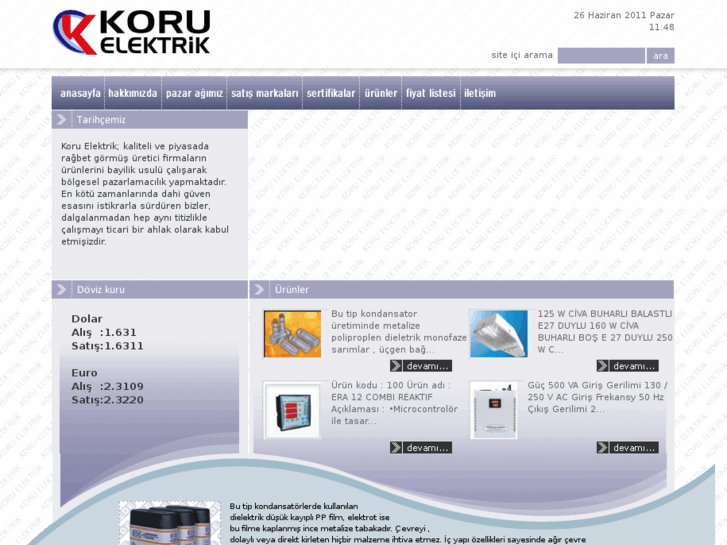Click devamı for Güç 500 VA product
This screenshot has height=545, width=727.
tap(628, 448)
